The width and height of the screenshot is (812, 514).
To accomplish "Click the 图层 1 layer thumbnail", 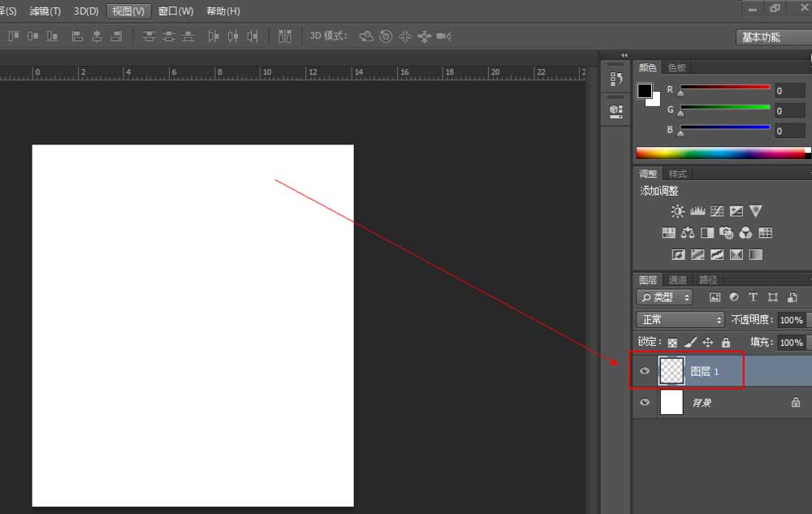I will tap(672, 371).
